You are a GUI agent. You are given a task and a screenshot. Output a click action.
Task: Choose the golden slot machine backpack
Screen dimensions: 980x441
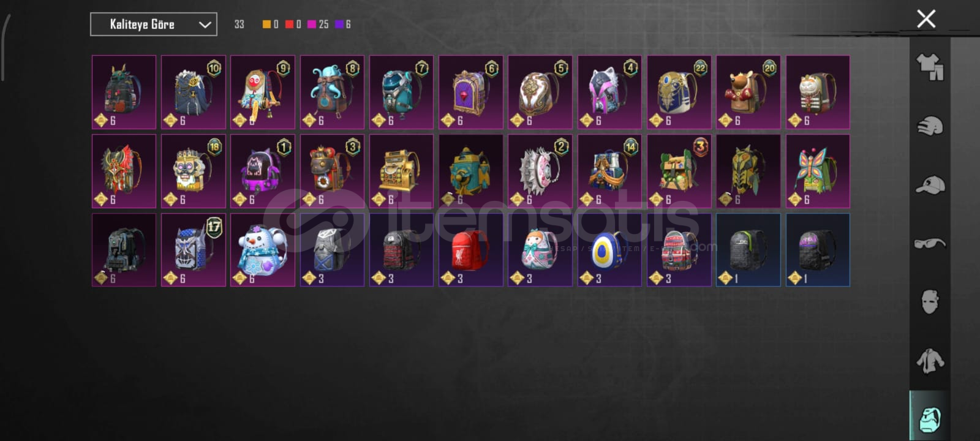tap(401, 171)
